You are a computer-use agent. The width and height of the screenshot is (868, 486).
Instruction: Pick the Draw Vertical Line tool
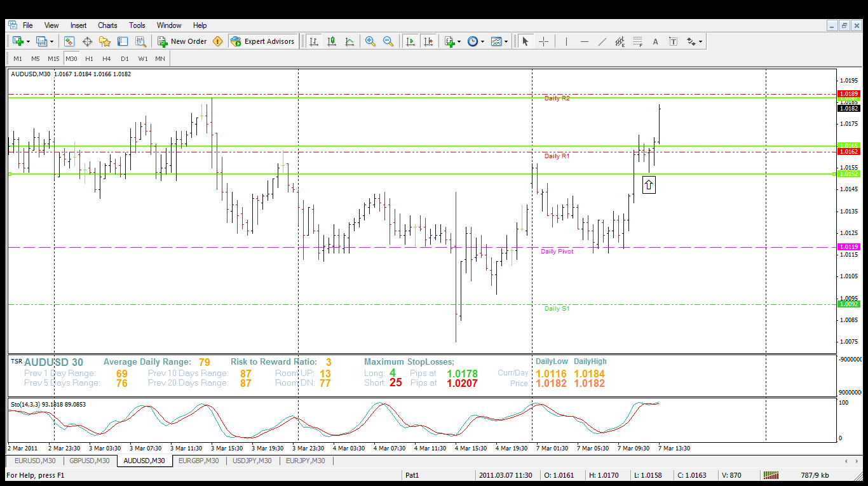(x=566, y=41)
